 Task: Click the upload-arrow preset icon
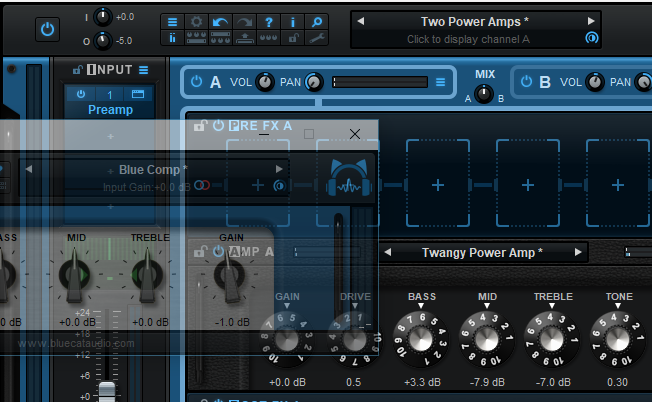[244, 38]
